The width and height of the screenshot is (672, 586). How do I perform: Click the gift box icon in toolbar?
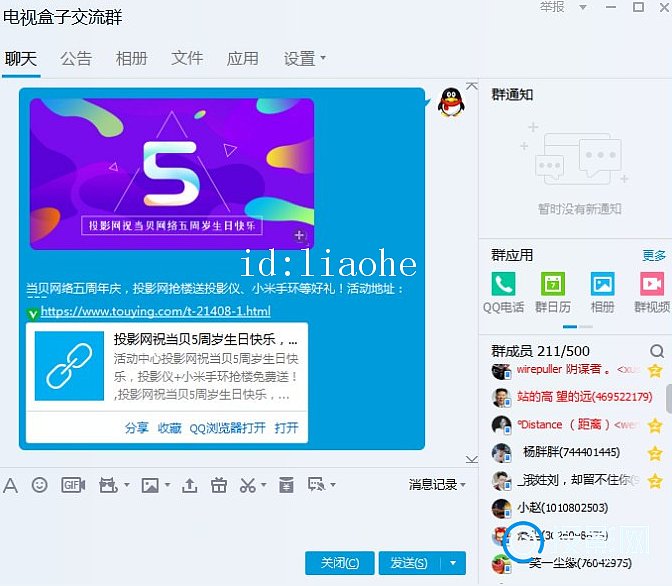[x=219, y=485]
